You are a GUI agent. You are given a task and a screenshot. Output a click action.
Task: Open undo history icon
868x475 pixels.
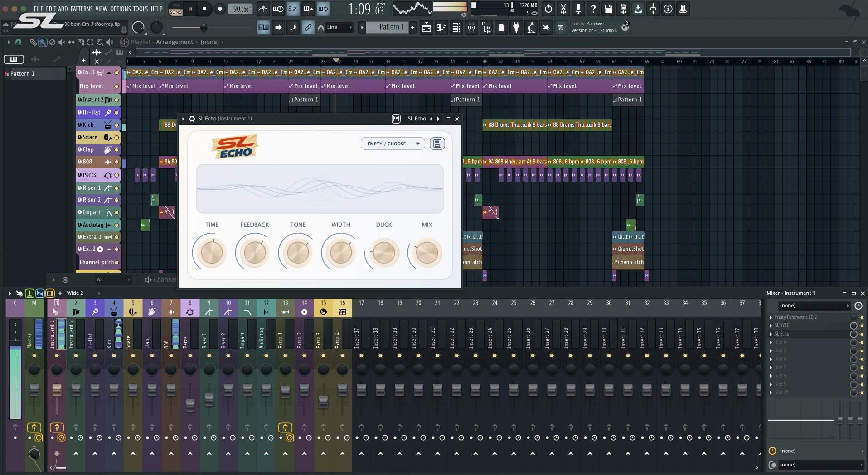(548, 9)
